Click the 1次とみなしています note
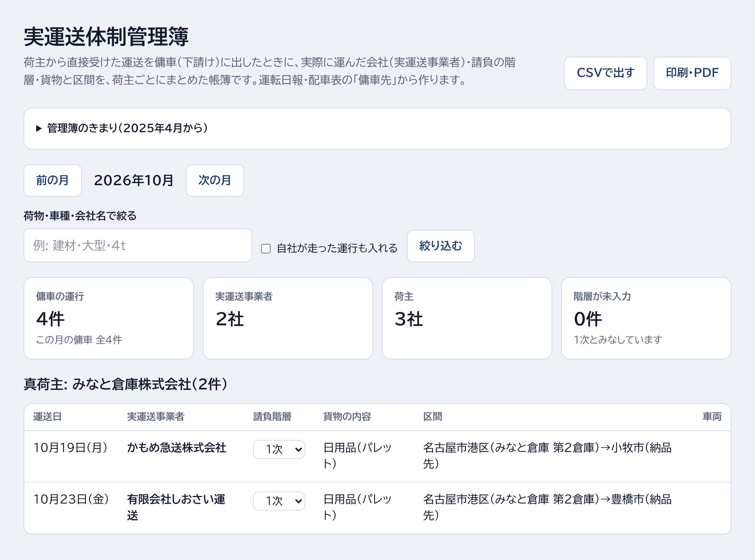This screenshot has height=560, width=755. pos(618,340)
